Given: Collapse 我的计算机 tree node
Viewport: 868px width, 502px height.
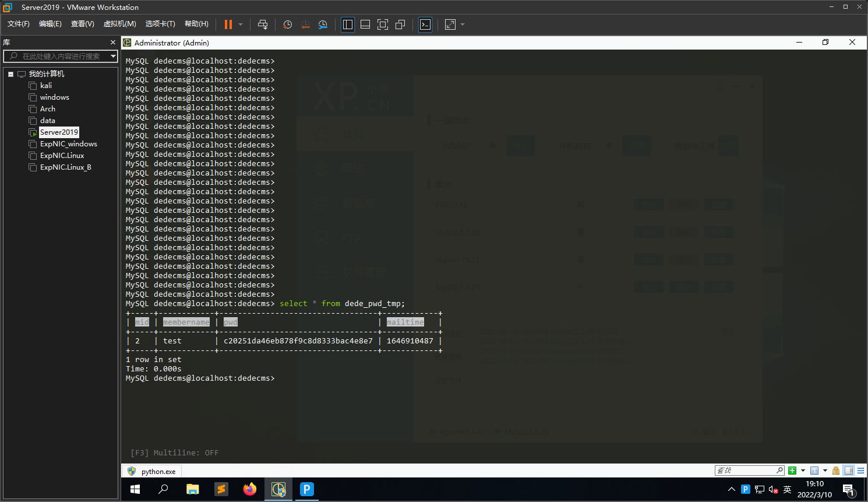Looking at the screenshot, I should click(x=10, y=74).
